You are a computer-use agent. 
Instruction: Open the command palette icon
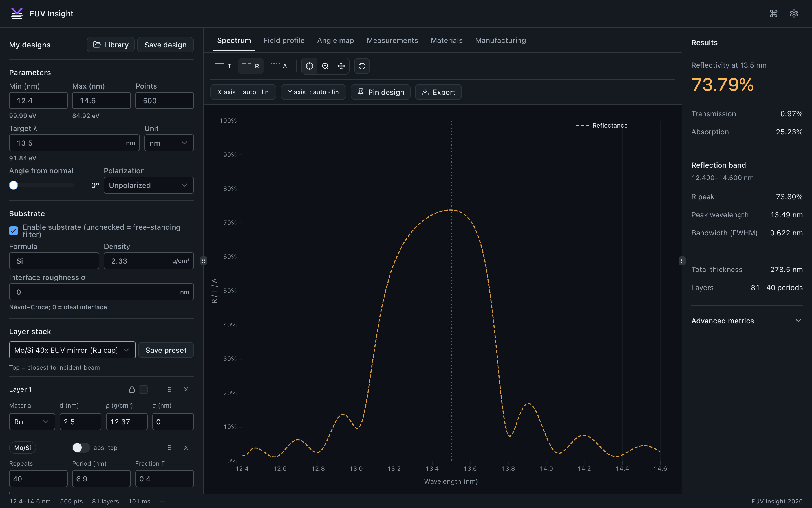point(773,14)
